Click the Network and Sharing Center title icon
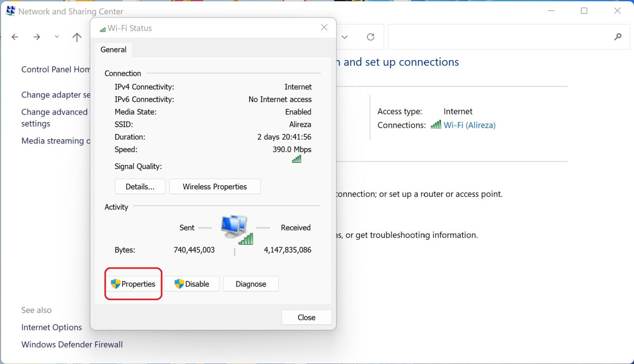The width and height of the screenshot is (634, 364). [10, 11]
